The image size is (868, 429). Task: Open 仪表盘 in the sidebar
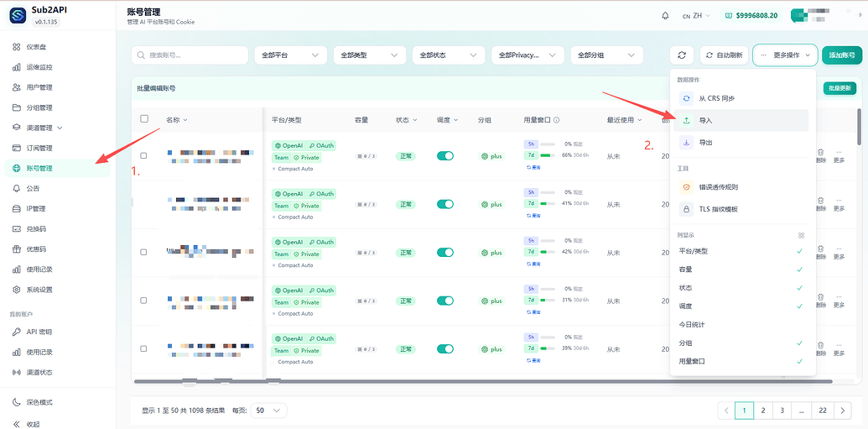tap(58, 47)
